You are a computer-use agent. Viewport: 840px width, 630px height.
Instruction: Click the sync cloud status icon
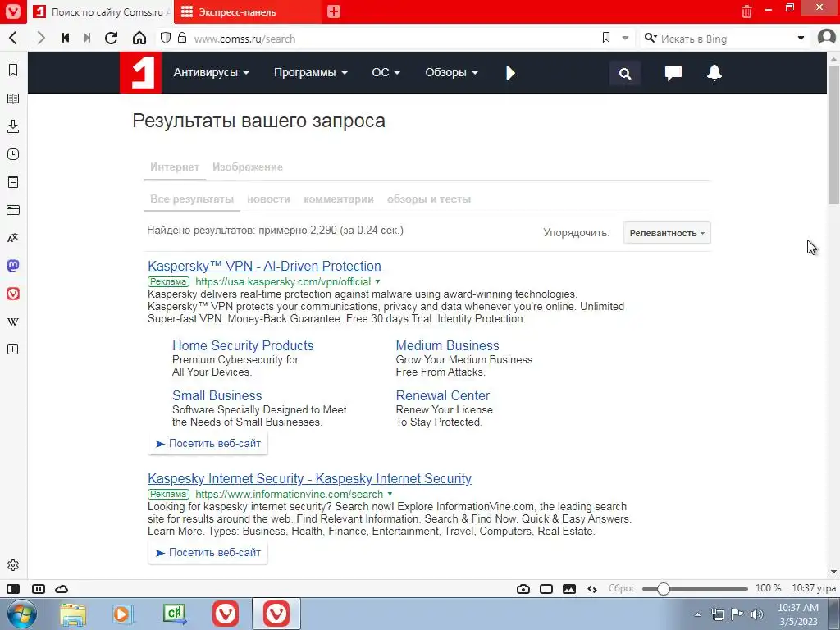click(x=62, y=589)
